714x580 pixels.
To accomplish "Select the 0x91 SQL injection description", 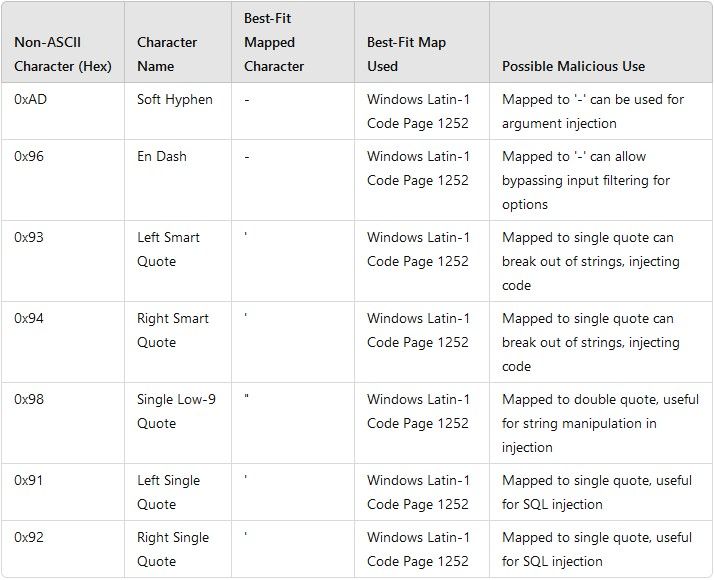I will pyautogui.click(x=597, y=492).
